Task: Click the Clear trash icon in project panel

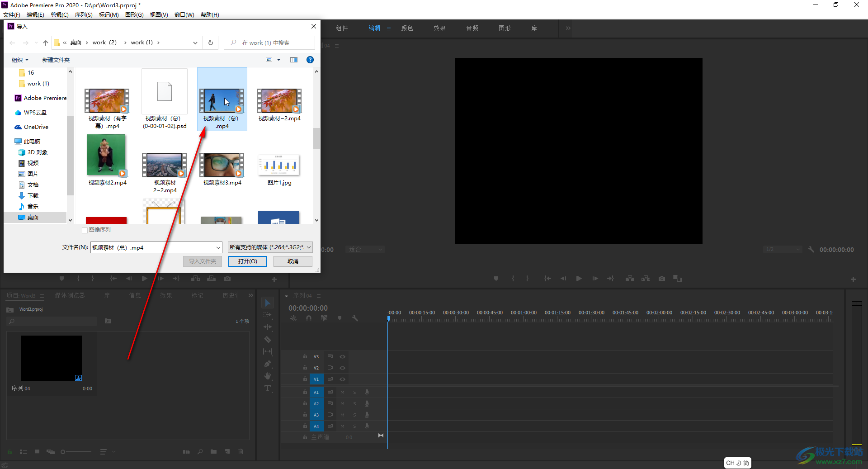Action: (241, 451)
